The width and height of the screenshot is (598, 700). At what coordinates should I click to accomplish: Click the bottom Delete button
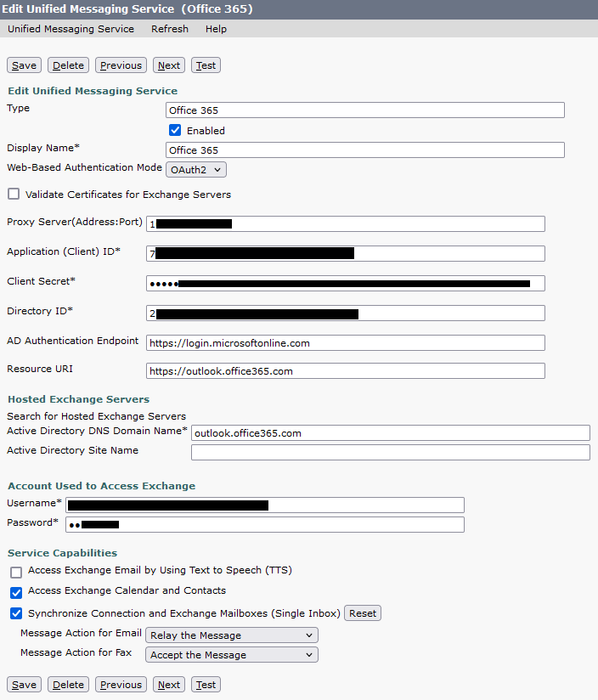(68, 685)
